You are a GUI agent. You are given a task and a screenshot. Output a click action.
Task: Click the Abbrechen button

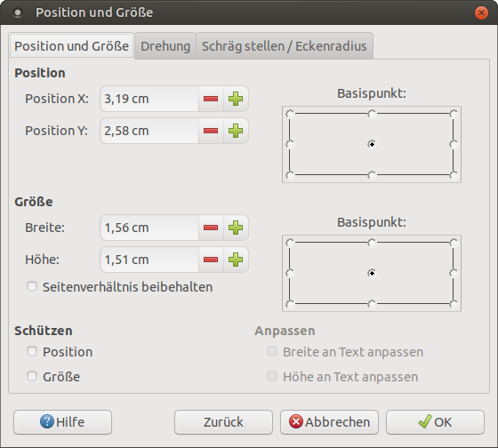click(x=329, y=422)
